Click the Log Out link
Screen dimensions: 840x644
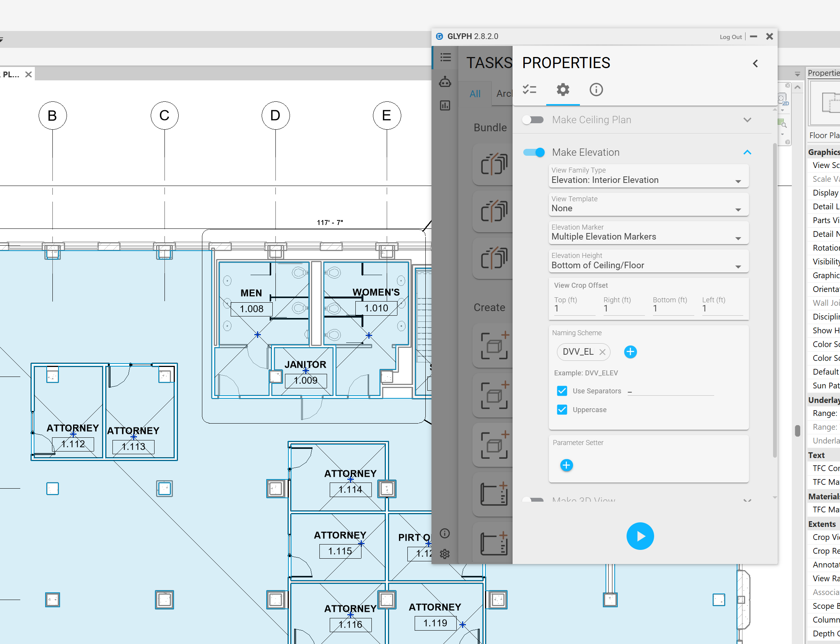pos(730,37)
